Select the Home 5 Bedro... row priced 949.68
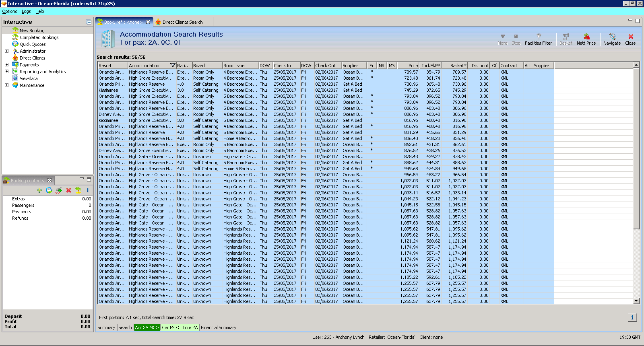 point(326,169)
